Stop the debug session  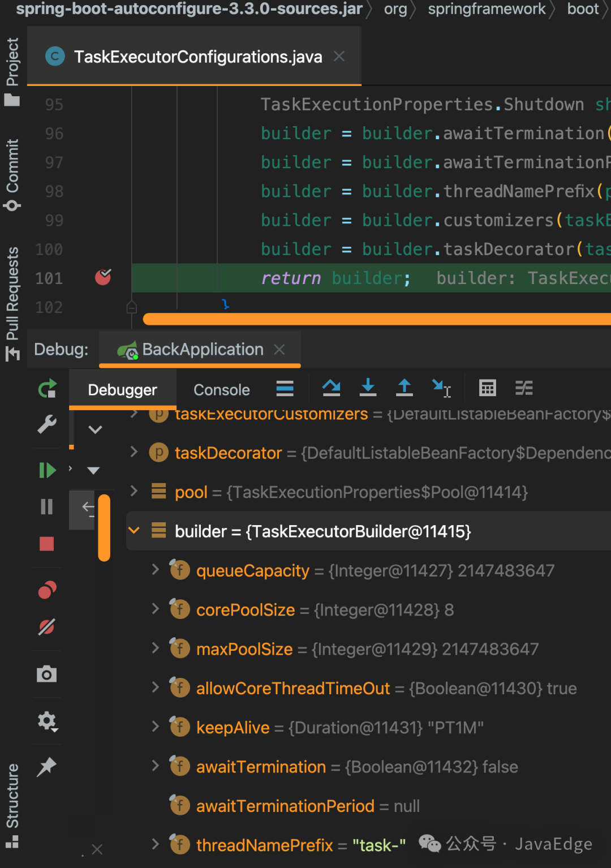[47, 544]
